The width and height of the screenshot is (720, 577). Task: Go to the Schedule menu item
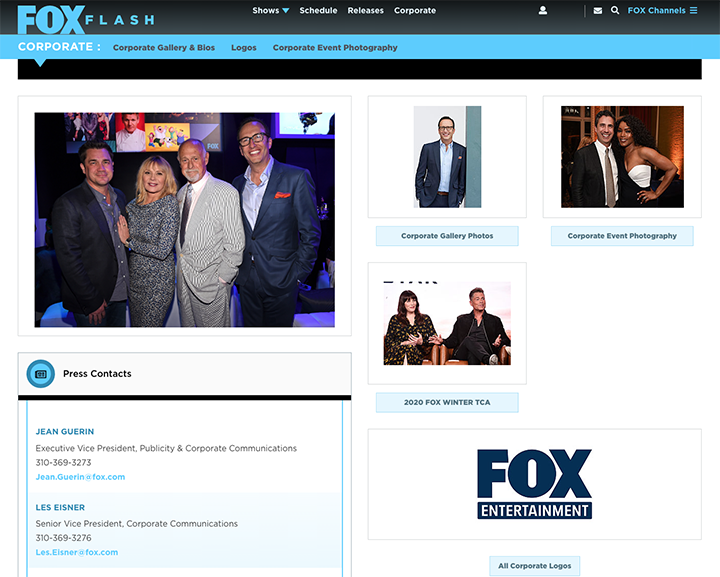[318, 10]
